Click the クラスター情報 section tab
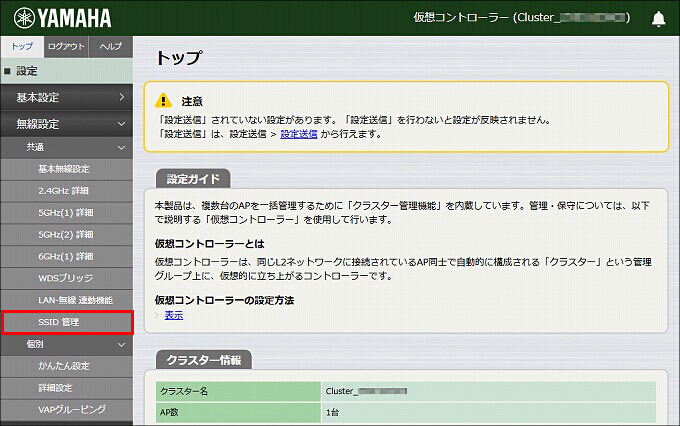 (x=204, y=360)
